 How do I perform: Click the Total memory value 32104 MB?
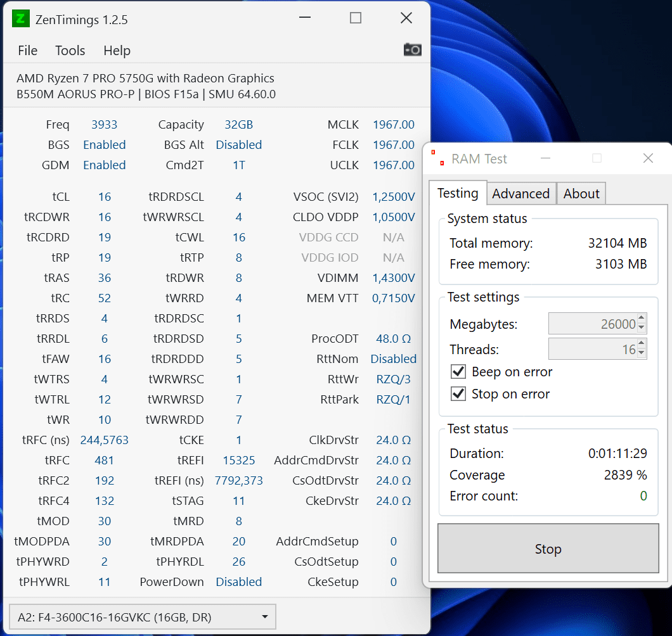point(617,243)
